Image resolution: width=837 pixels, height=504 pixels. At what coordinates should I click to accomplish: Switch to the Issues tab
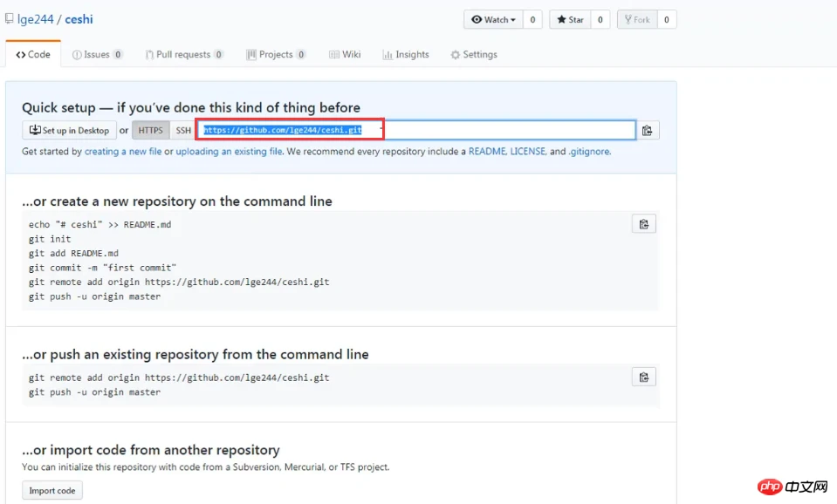pos(97,54)
